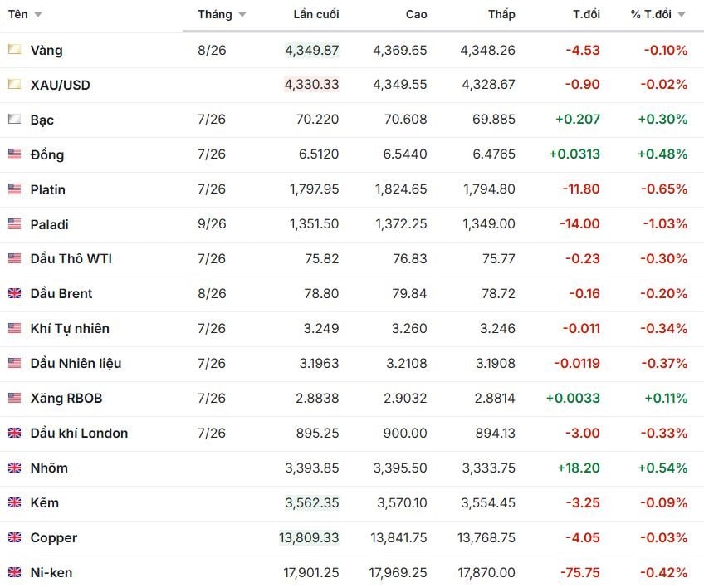Click the US flag icon beside Đồng

[14, 154]
